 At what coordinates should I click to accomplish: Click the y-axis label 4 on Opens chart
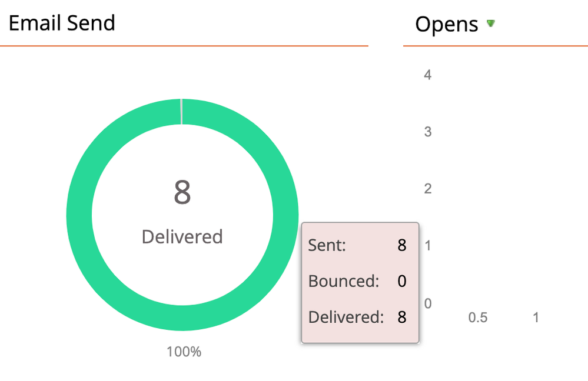(428, 75)
